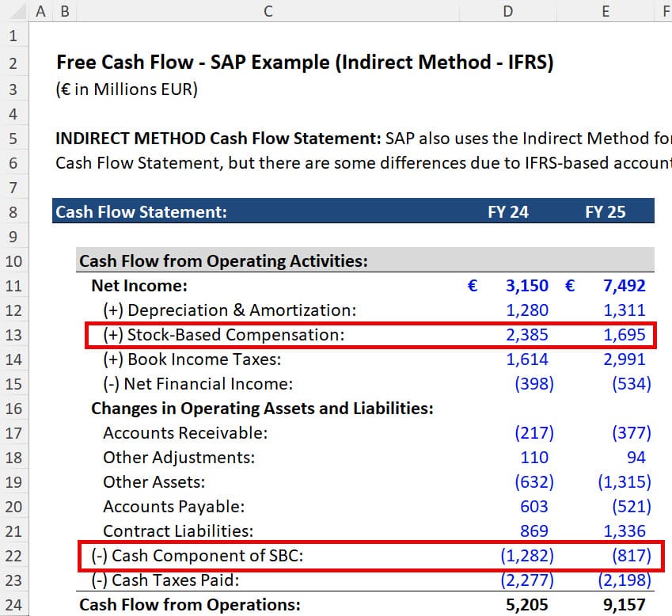Select row 10 header
Viewport: 672px width, 616px height.
14,261
